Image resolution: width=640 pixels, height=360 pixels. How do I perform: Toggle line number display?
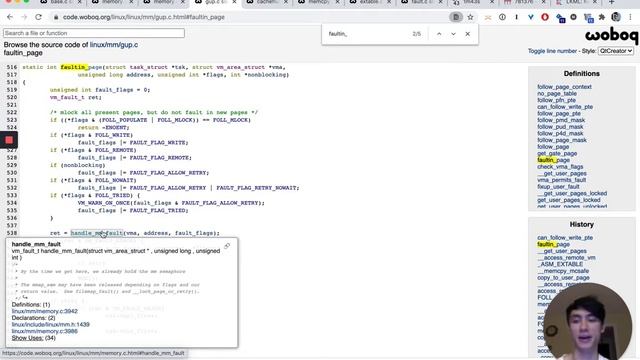point(552,51)
